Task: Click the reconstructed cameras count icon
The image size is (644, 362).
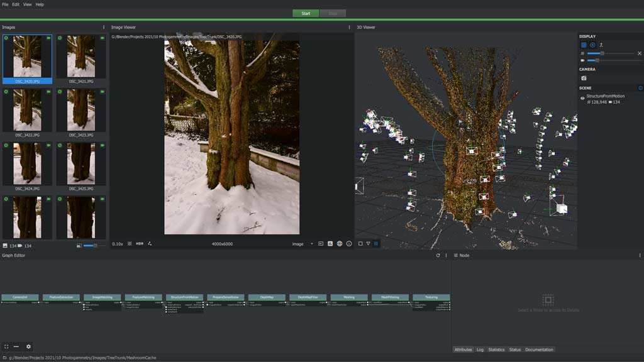Action: click(19, 246)
